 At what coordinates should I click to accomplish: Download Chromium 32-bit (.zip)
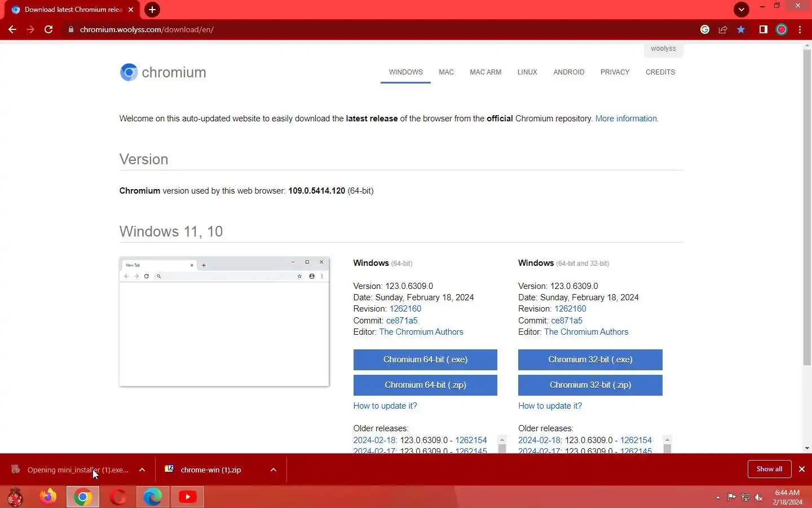tap(590, 385)
